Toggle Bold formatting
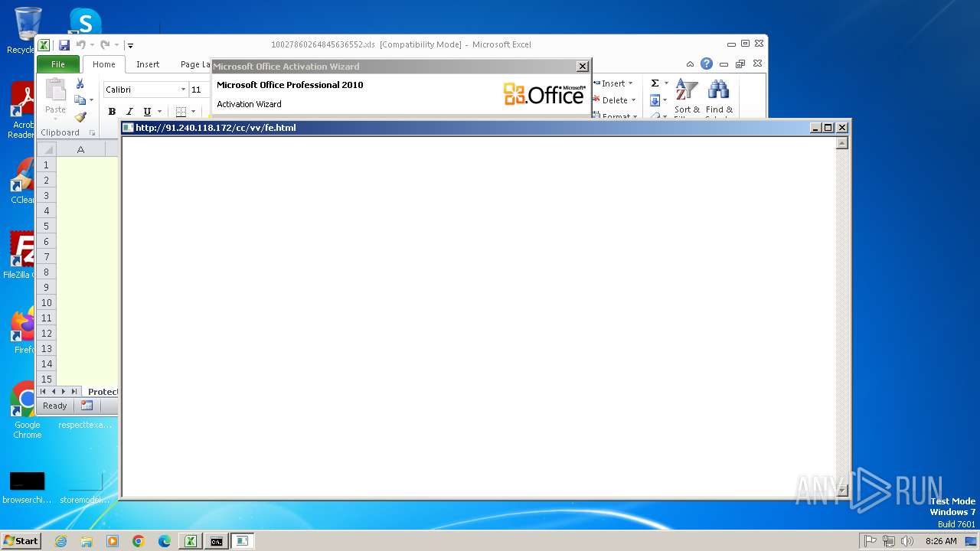This screenshot has width=980, height=551. point(112,112)
